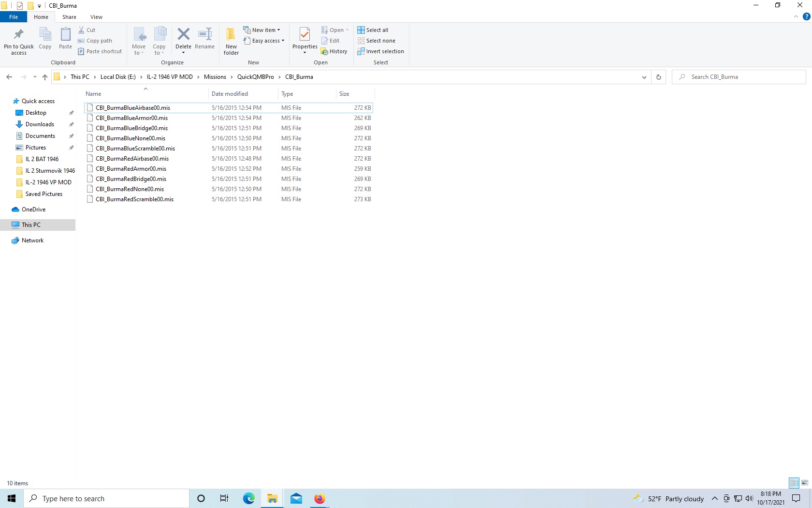This screenshot has width=812, height=508.
Task: Click 'Missions' in the address path
Action: coord(215,77)
